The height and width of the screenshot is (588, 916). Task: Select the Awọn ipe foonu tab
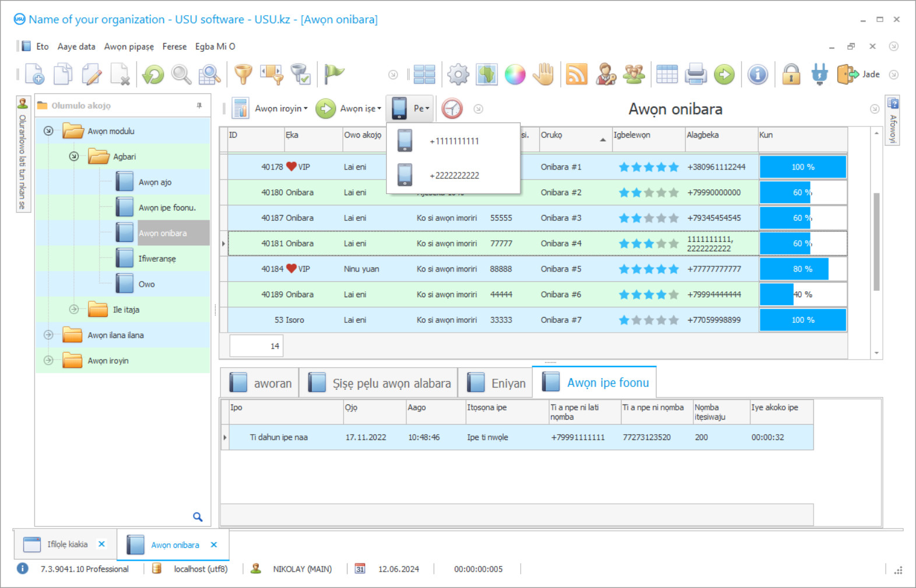[595, 382]
